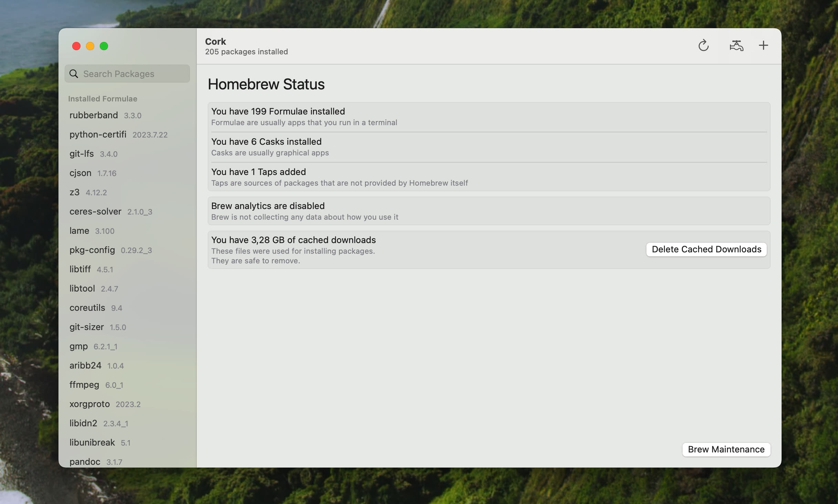Open git-lfs package details
Screen dimensions: 838x504
(x=82, y=154)
